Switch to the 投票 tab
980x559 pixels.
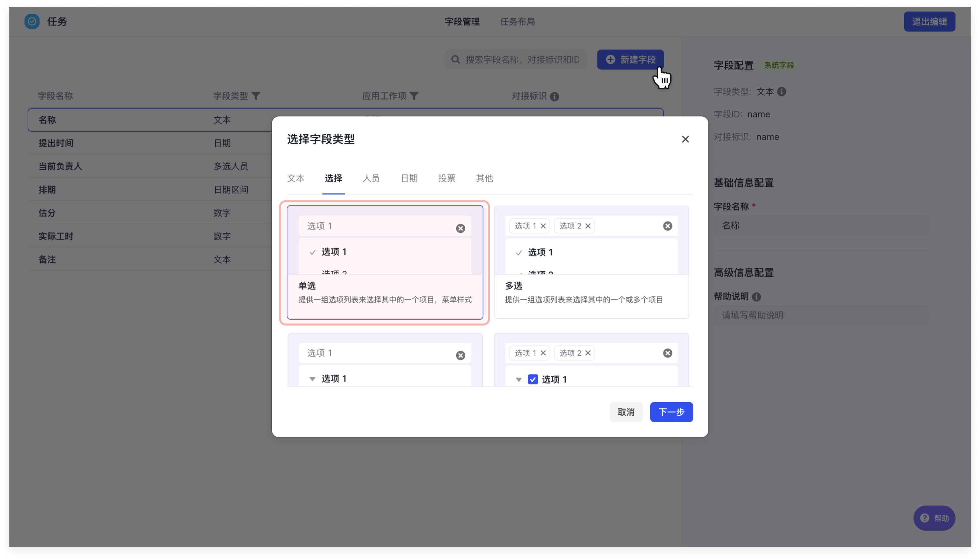coord(446,178)
